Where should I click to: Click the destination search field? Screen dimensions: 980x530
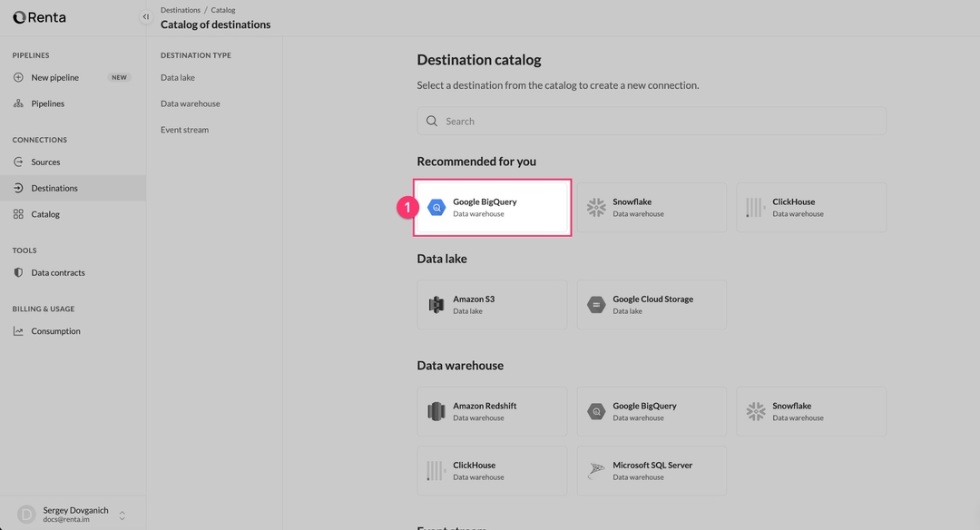(651, 120)
